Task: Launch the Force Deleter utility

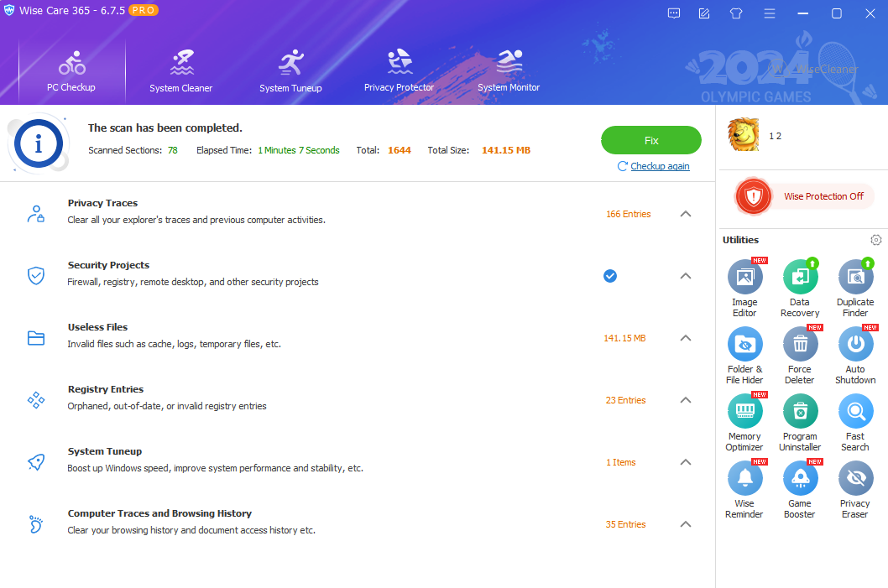Action: (800, 355)
